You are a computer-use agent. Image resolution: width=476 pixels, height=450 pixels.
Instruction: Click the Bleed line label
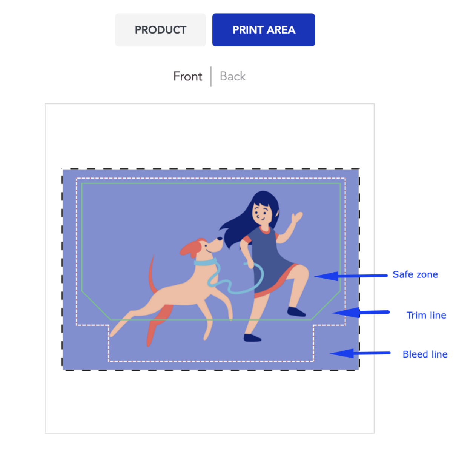pyautogui.click(x=425, y=354)
